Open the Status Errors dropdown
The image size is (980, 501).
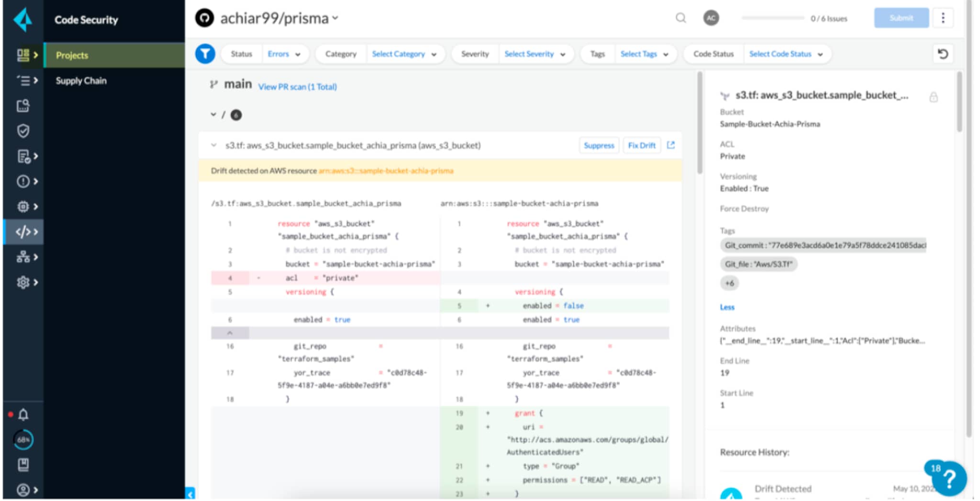tap(284, 54)
